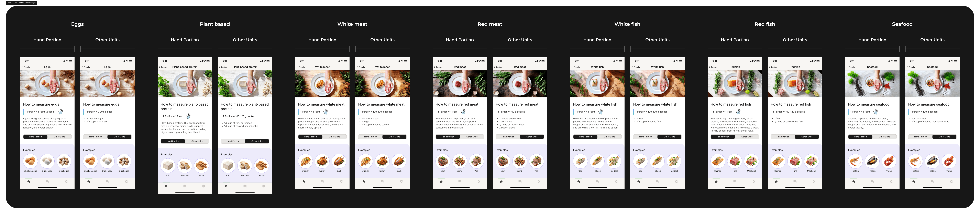The height and width of the screenshot is (214, 980).
Task: Click the 'White fish' section title
Action: tap(627, 24)
